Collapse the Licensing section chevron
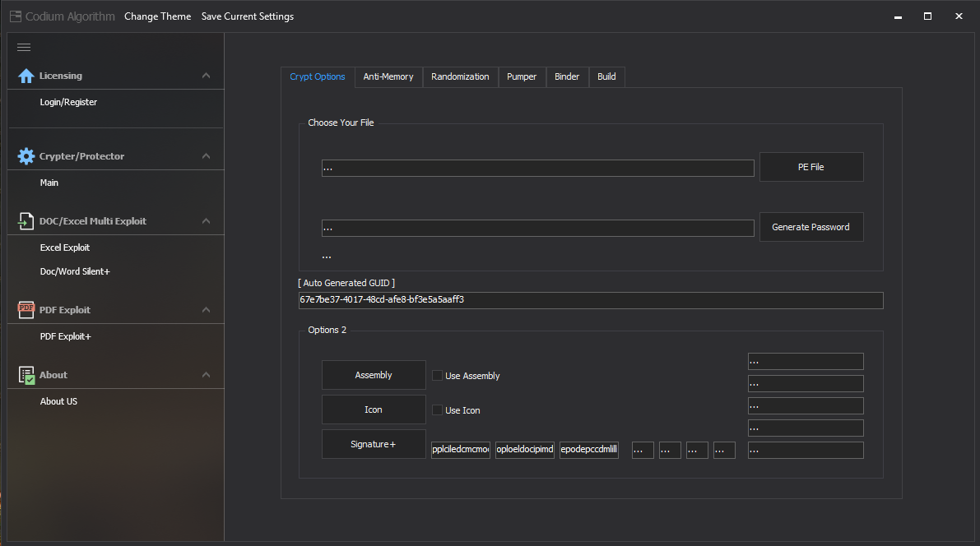980x546 pixels. 206,76
